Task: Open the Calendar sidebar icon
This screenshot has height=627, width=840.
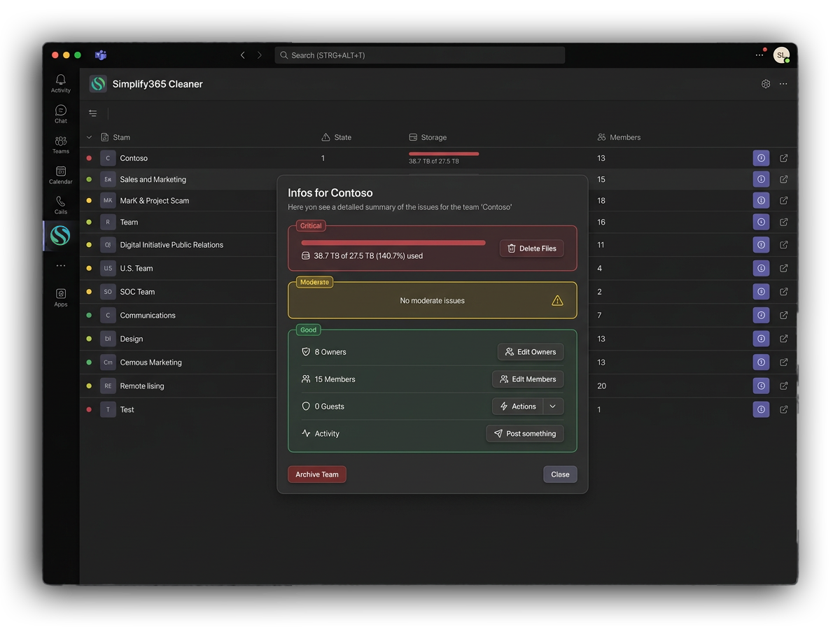Action: (61, 174)
